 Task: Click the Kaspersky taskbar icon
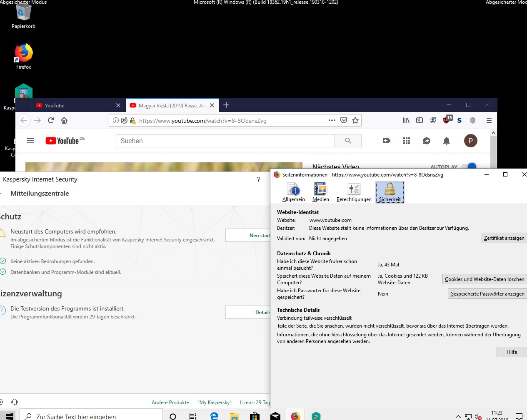tap(316, 416)
